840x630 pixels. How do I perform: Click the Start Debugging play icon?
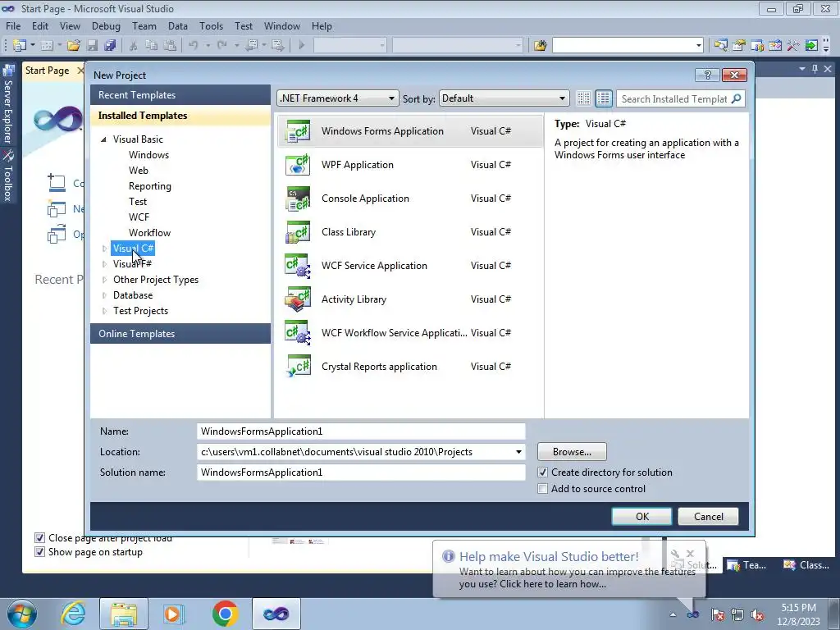[302, 46]
